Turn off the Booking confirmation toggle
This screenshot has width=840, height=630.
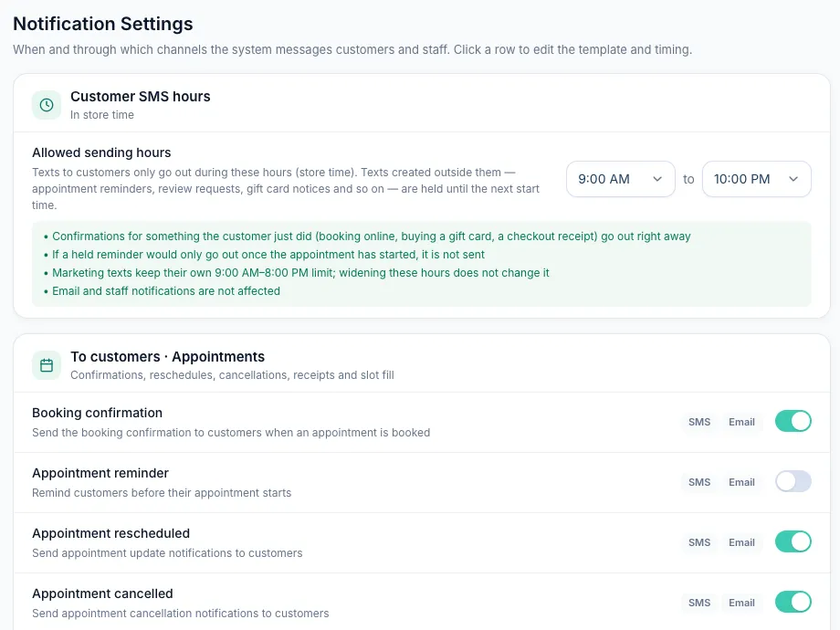[x=793, y=421]
